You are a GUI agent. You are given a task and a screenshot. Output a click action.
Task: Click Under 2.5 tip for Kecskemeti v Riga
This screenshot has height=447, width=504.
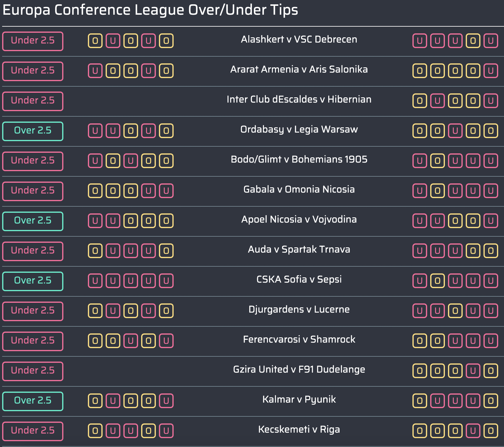point(33,431)
